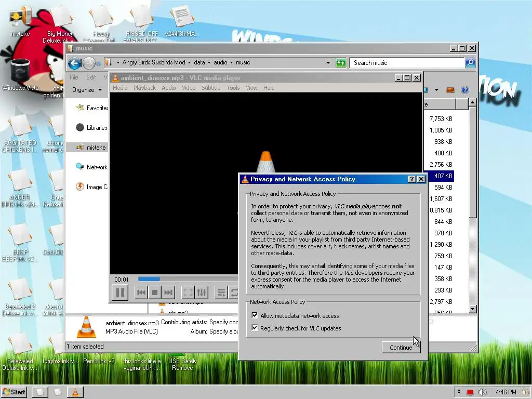532x399 pixels.
Task: Uncheck Regularly check for VLC updates
Action: [255, 328]
